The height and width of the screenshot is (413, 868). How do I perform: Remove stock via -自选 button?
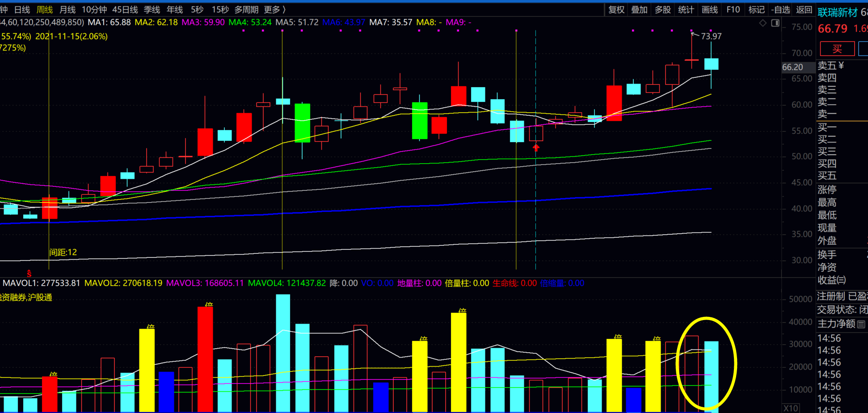pos(780,10)
